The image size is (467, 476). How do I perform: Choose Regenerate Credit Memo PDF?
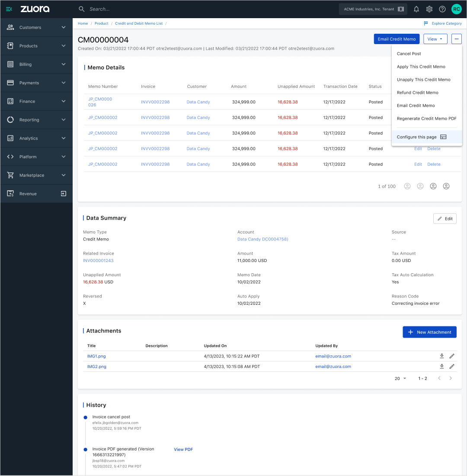[x=426, y=118]
